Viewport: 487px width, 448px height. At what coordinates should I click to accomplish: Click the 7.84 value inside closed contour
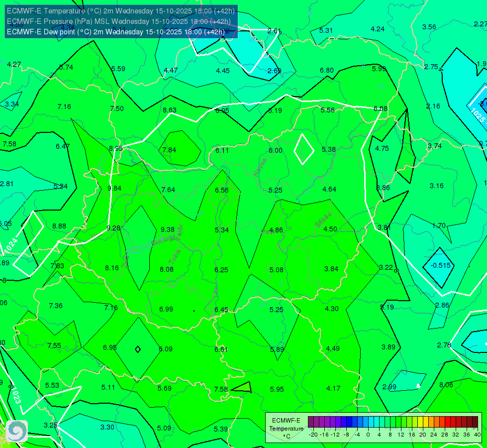tap(169, 150)
